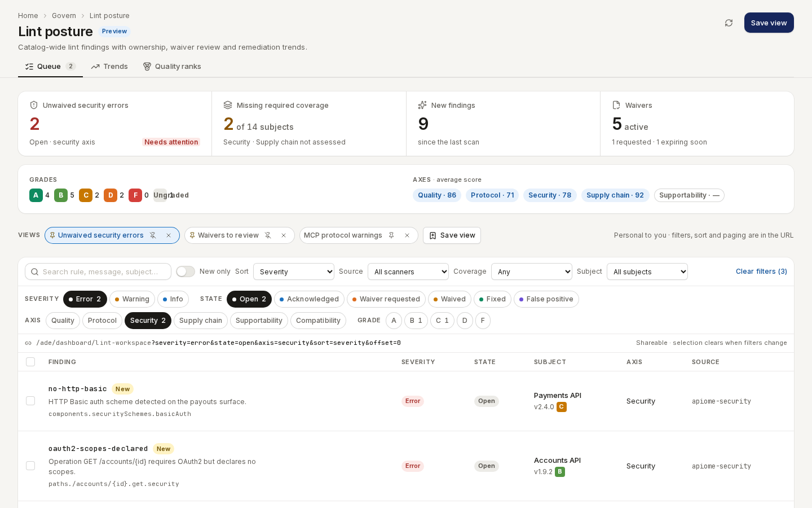Remove the MCP protocol warnings view
Viewport: 812px width, 508px height.
tap(407, 235)
